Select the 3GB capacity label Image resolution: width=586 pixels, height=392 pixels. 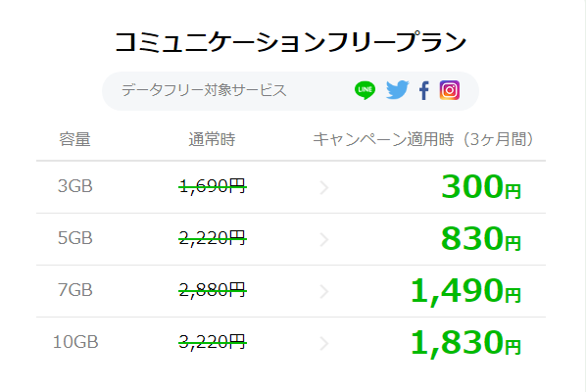(x=75, y=186)
